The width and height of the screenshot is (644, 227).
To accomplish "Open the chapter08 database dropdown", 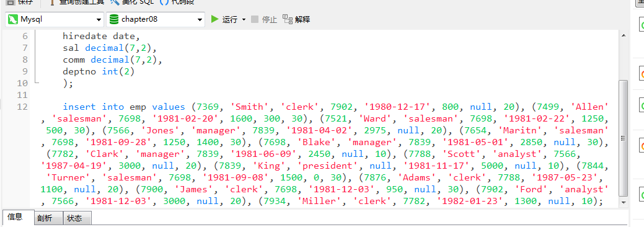I will tap(155, 19).
